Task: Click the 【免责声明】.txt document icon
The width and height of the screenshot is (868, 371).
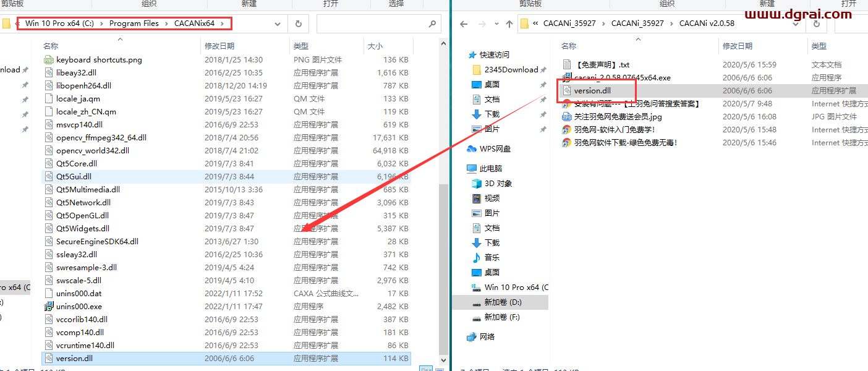Action: pyautogui.click(x=567, y=64)
